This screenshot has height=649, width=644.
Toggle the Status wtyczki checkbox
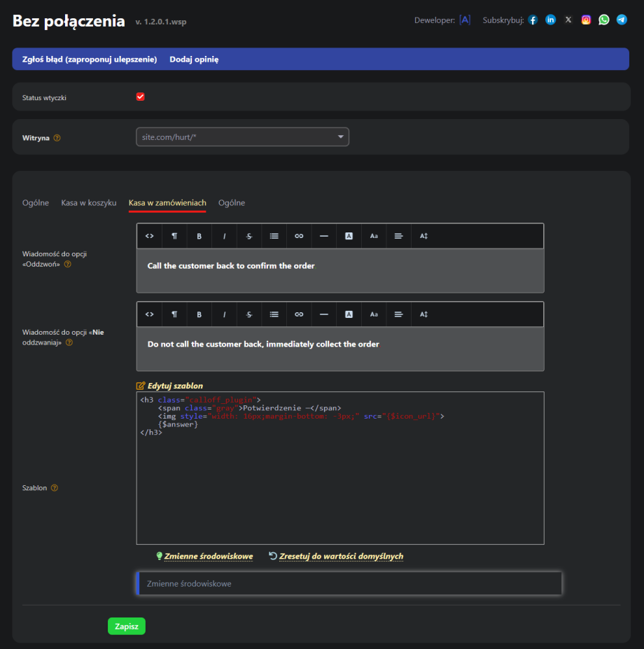click(141, 97)
